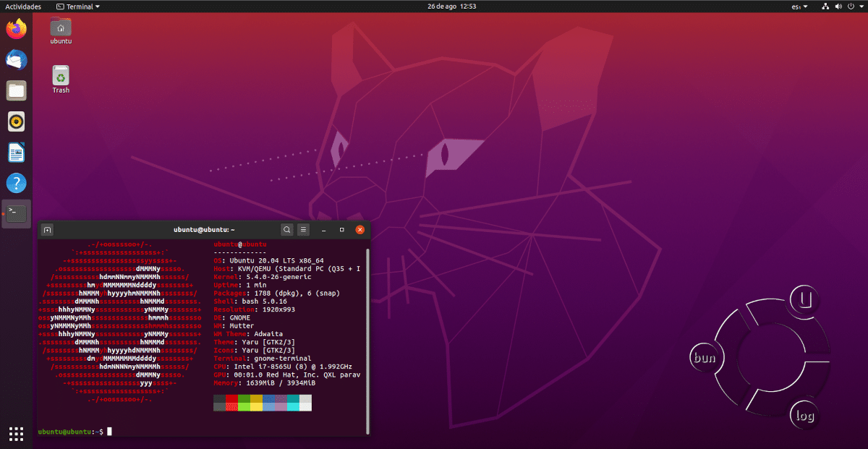Mute the system volume indicator
Image resolution: width=868 pixels, height=449 pixels.
pyautogui.click(x=839, y=6)
